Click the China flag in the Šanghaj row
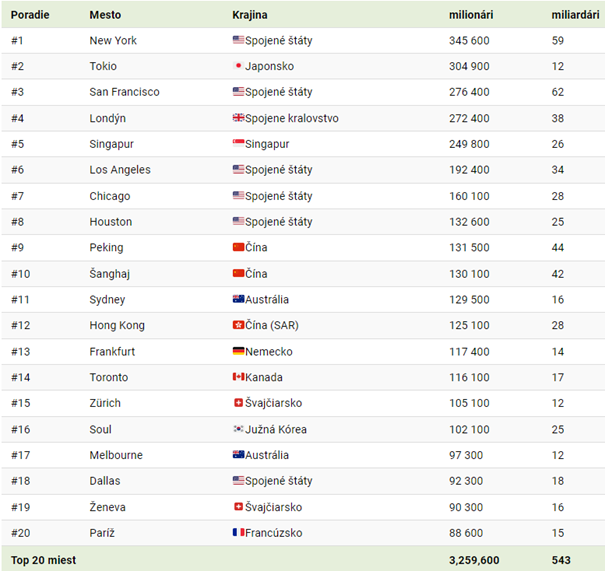 [238, 273]
